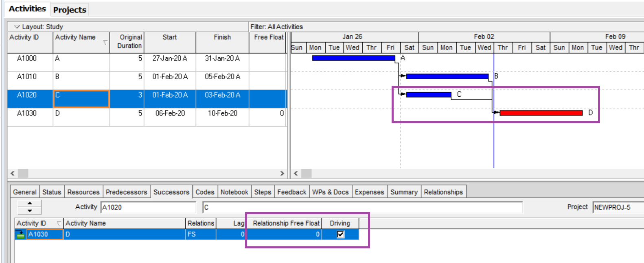
Task: Open the Relationships details tab
Action: coord(443,192)
